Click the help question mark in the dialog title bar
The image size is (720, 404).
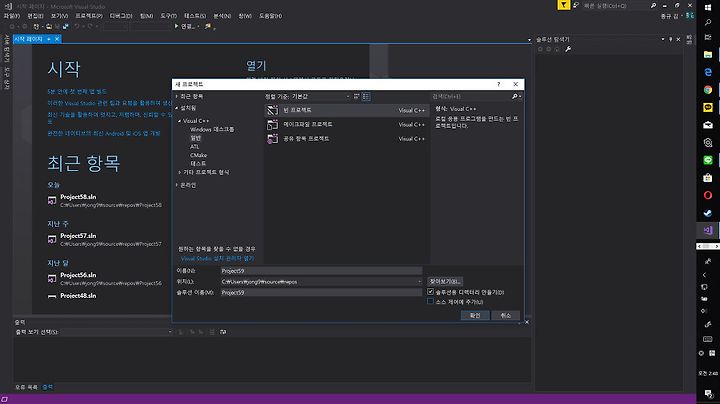tap(499, 84)
